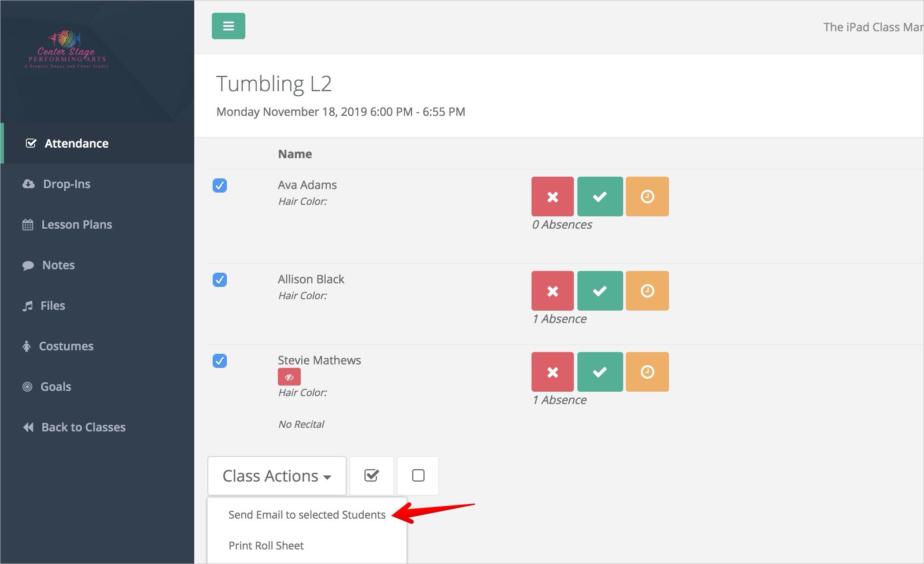Select all students with checked-box button
This screenshot has height=564, width=924.
371,476
